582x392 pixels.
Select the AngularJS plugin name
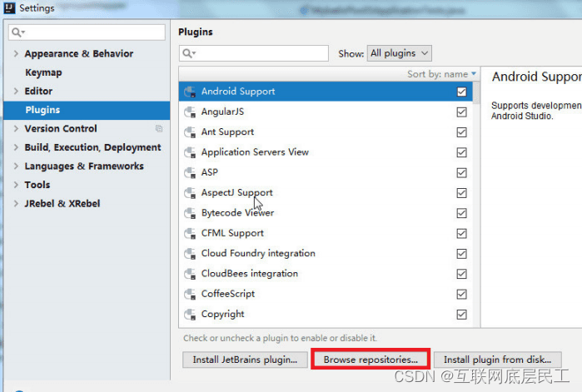pyautogui.click(x=222, y=112)
